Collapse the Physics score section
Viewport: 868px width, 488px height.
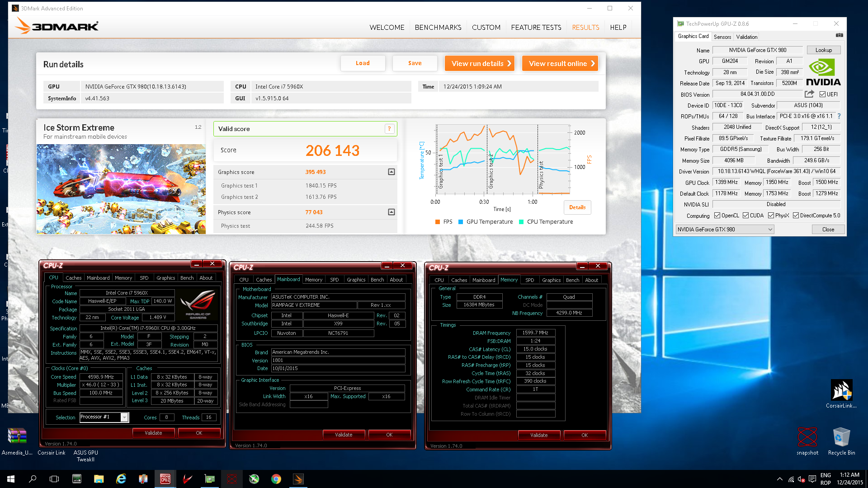coord(392,212)
